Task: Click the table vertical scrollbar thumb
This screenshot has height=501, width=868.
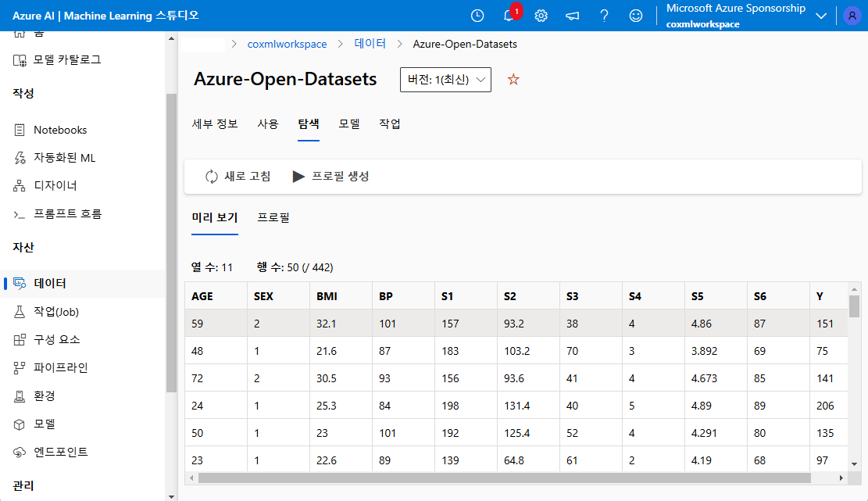Action: click(x=854, y=306)
